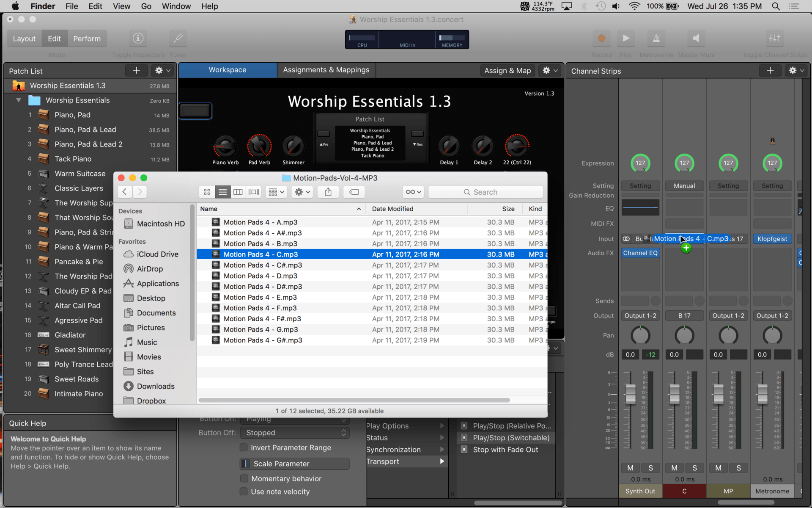Image resolution: width=812 pixels, height=508 pixels.
Task: Enable Invert Parameter Range checkbox
Action: (244, 447)
